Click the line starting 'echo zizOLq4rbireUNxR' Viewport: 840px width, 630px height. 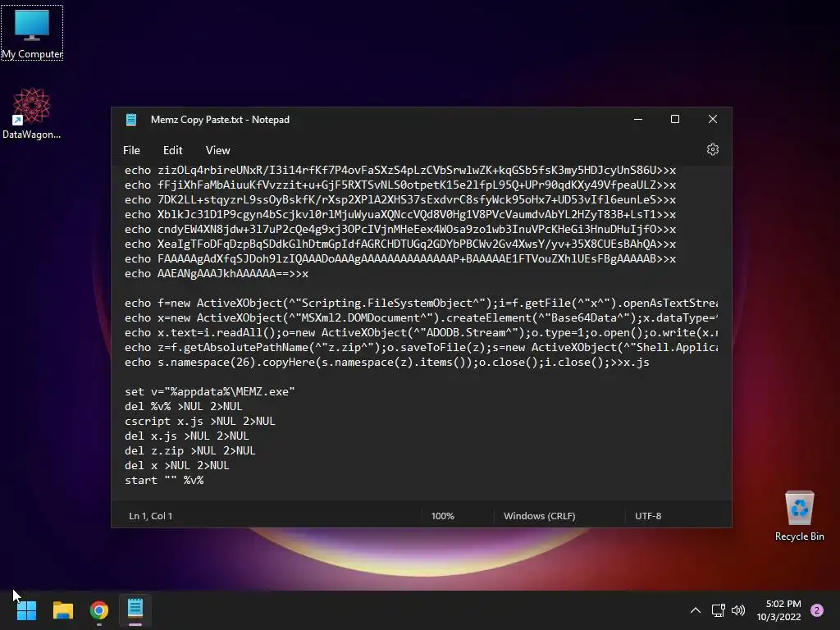[x=400, y=171]
